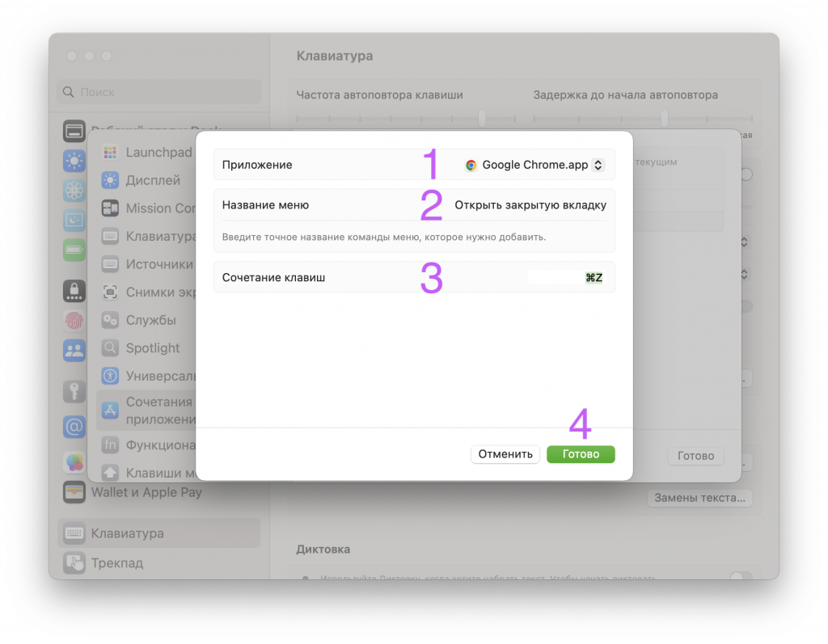Click the lock icon in settings sidebar
Image resolution: width=828 pixels, height=644 pixels.
(74, 291)
